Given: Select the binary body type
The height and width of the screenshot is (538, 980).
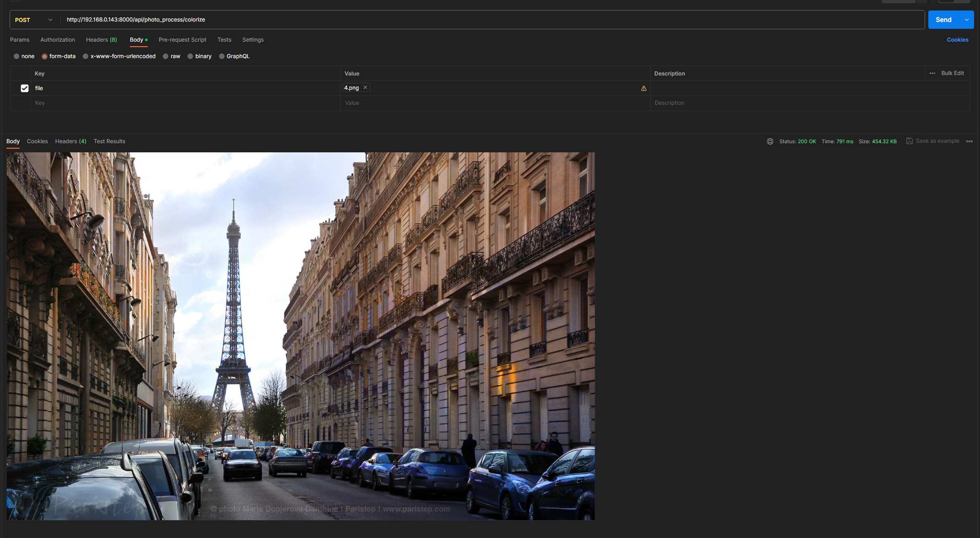Looking at the screenshot, I should (191, 56).
